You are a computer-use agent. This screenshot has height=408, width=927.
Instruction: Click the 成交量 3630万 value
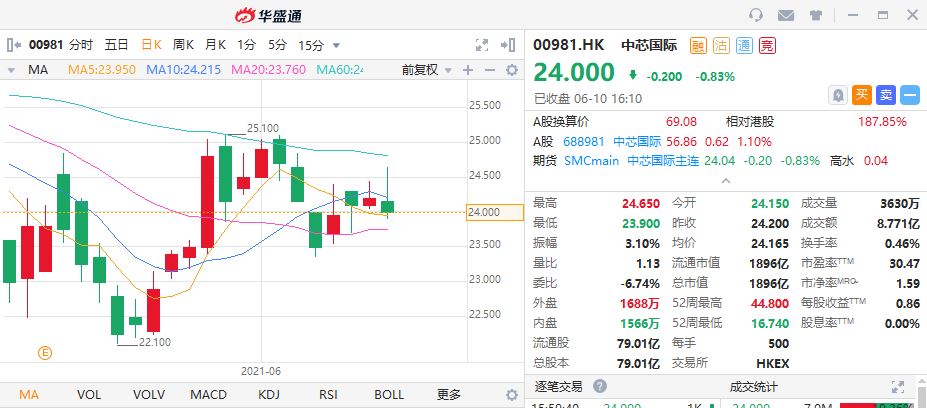tap(900, 203)
